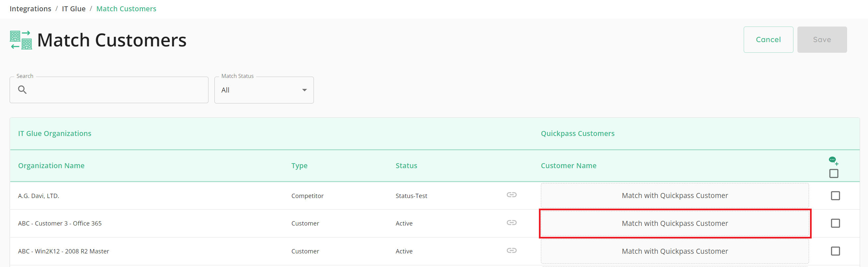Image resolution: width=868 pixels, height=267 pixels.
Task: Focus the Search input field
Action: click(x=109, y=90)
